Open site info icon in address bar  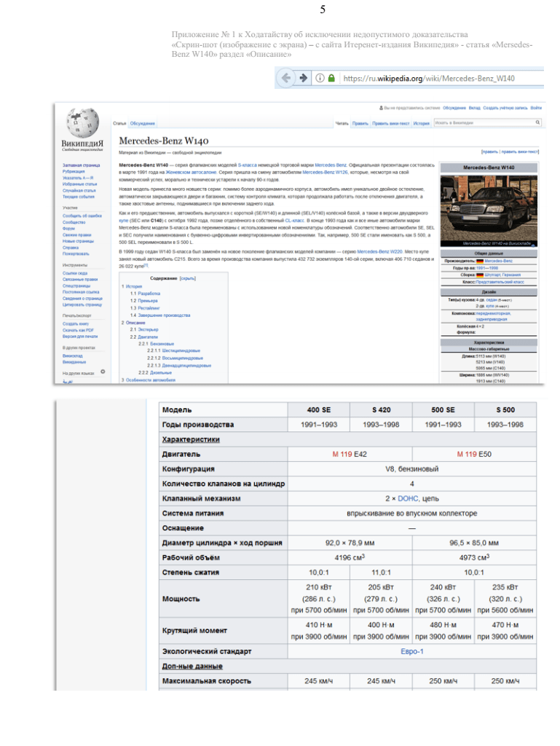pyautogui.click(x=320, y=78)
